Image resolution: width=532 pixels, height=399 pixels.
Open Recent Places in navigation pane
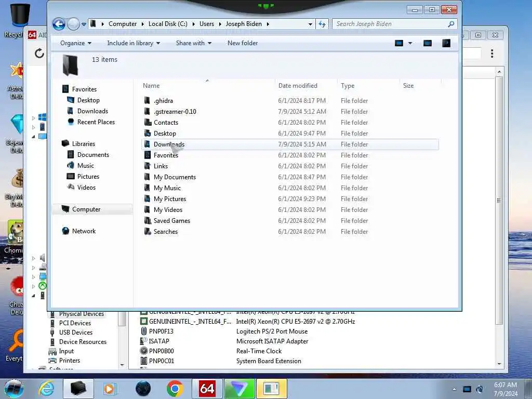click(x=96, y=122)
